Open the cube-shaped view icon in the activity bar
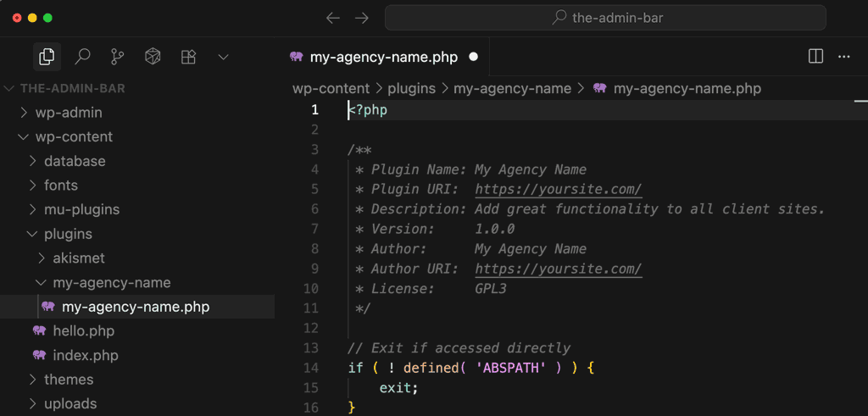Viewport: 868px width, 416px height. point(153,57)
